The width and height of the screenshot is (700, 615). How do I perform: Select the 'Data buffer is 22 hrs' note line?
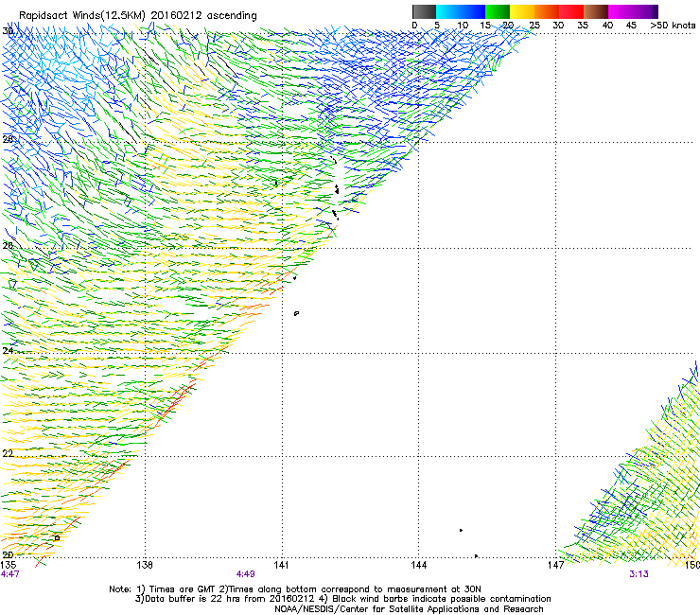click(x=342, y=599)
